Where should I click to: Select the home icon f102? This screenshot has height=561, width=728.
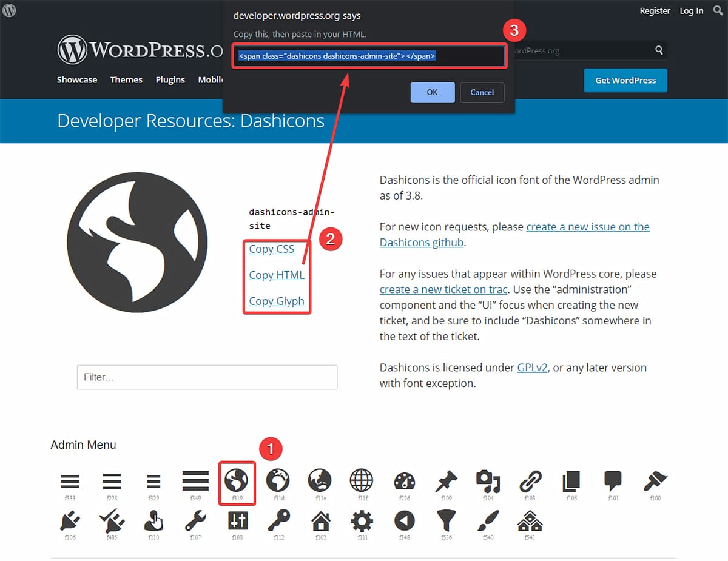pyautogui.click(x=320, y=521)
